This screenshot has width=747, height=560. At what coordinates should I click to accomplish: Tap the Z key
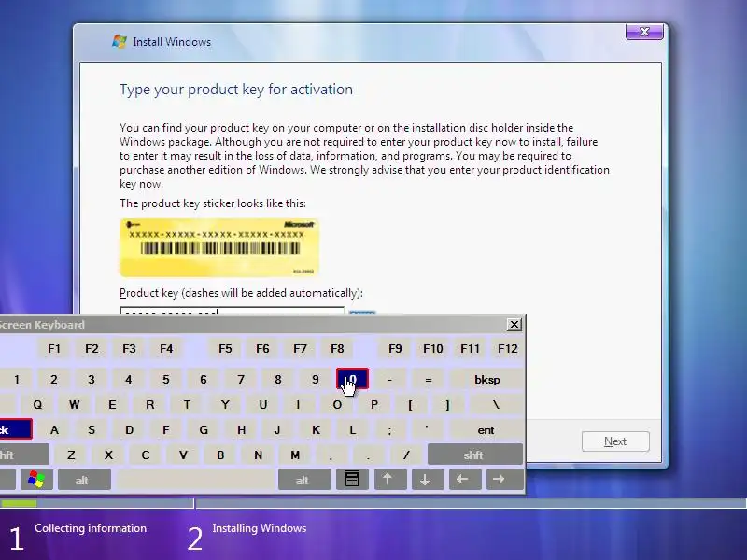[x=71, y=455]
